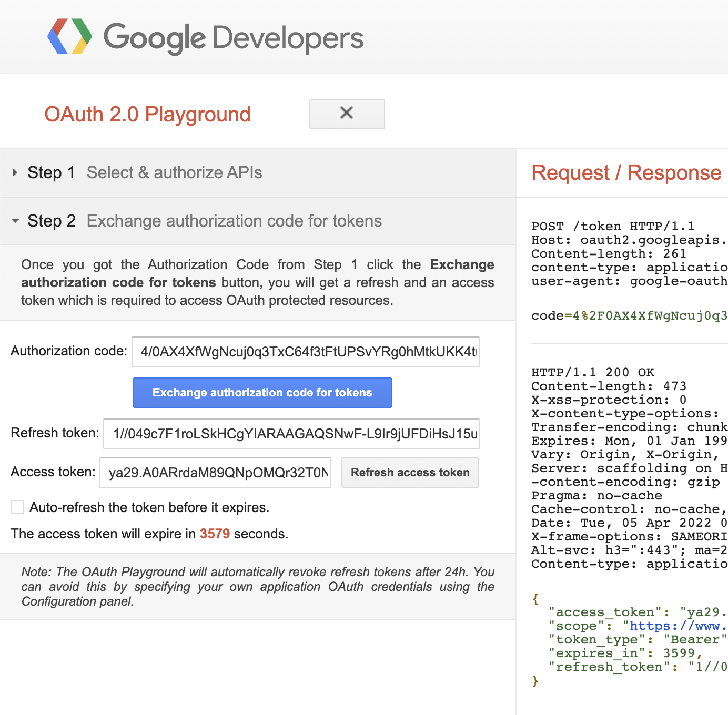Open the Step 1 Select & authorize APIs header
728x715 pixels.
coord(258,173)
